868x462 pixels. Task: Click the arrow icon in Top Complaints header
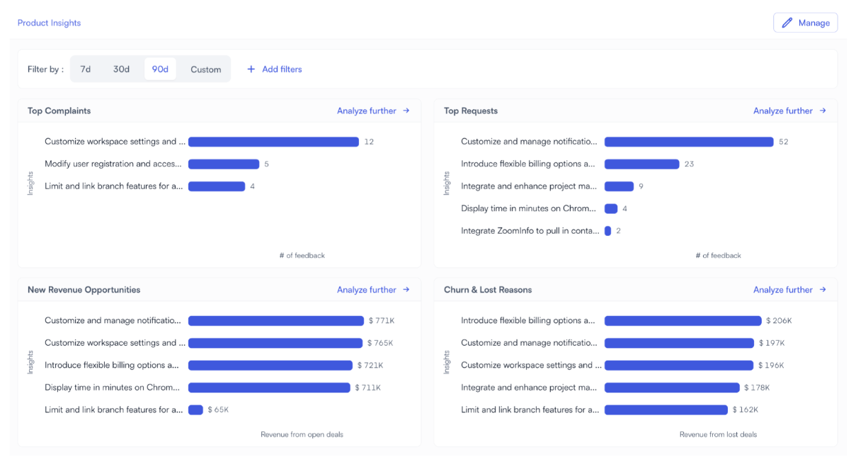click(406, 111)
